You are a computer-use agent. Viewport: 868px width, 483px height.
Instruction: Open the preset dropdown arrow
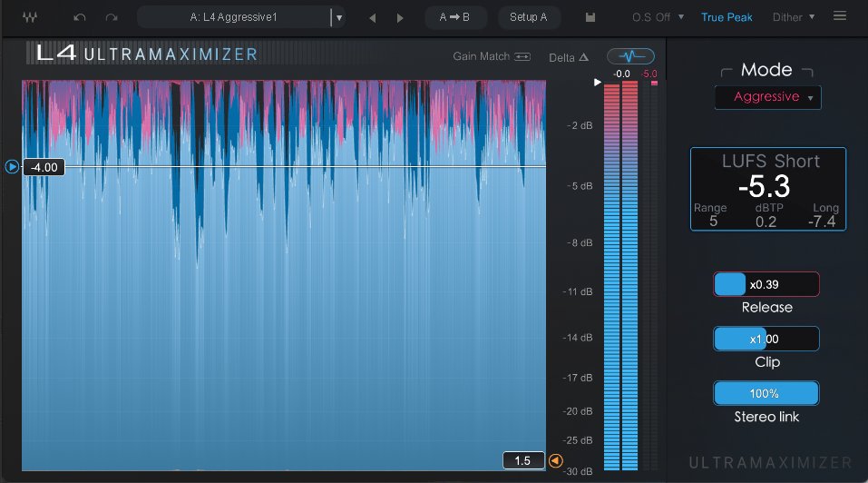coord(339,18)
